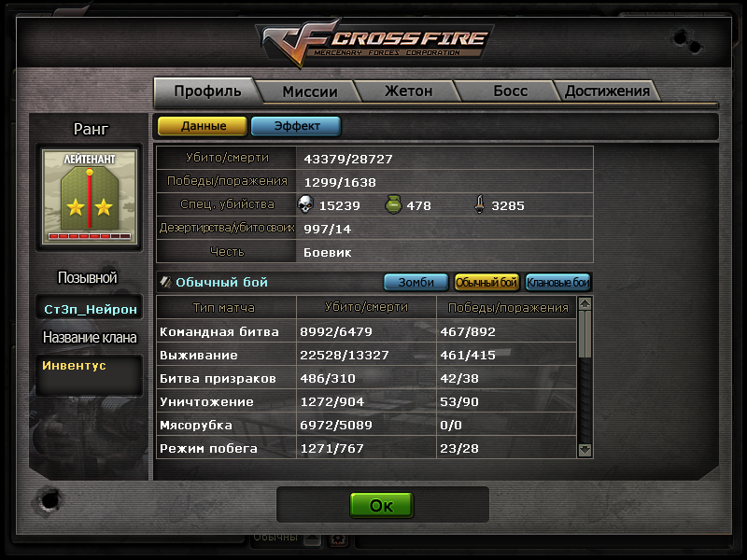Viewport: 747px width, 560px height.
Task: Toggle the Данные view button
Action: 203,126
